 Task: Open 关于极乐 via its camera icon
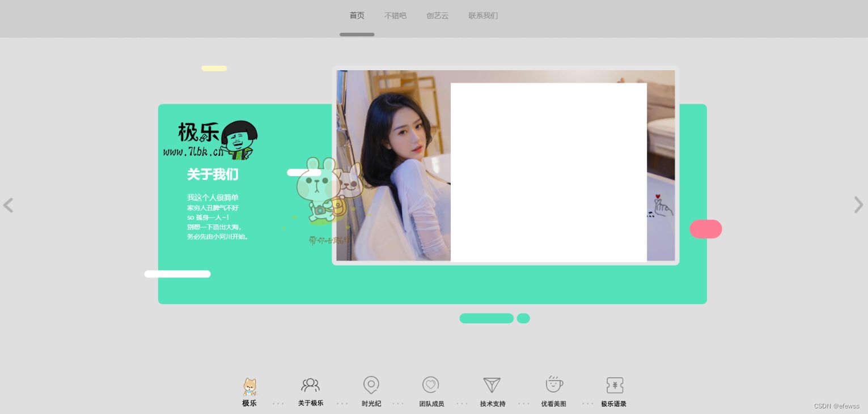tap(311, 385)
